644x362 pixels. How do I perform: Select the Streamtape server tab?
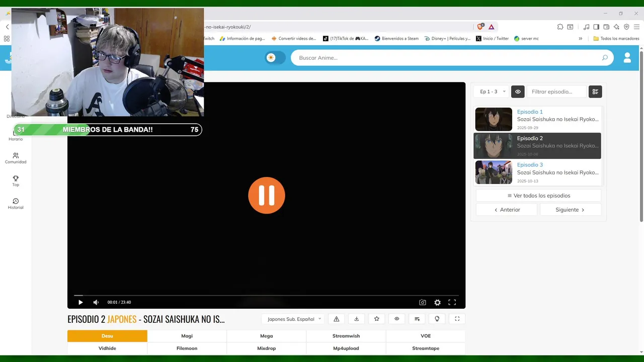point(426,348)
